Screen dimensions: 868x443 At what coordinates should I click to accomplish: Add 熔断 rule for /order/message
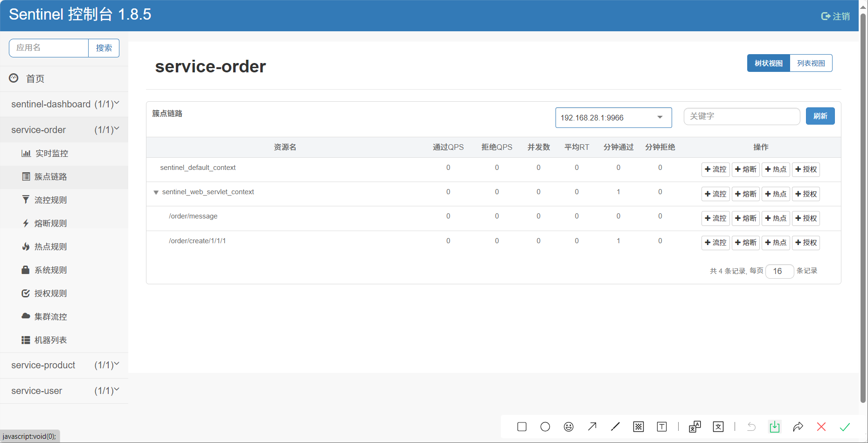coord(746,218)
